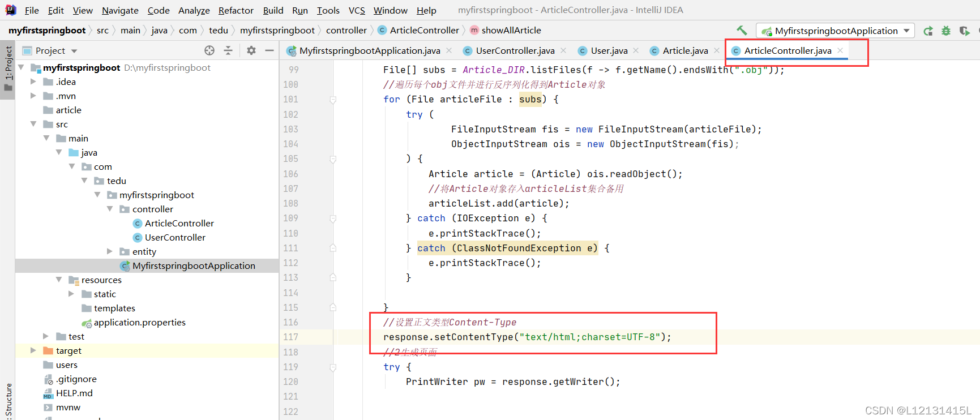Open the Refactor menu
This screenshot has width=980, height=420.
(236, 10)
